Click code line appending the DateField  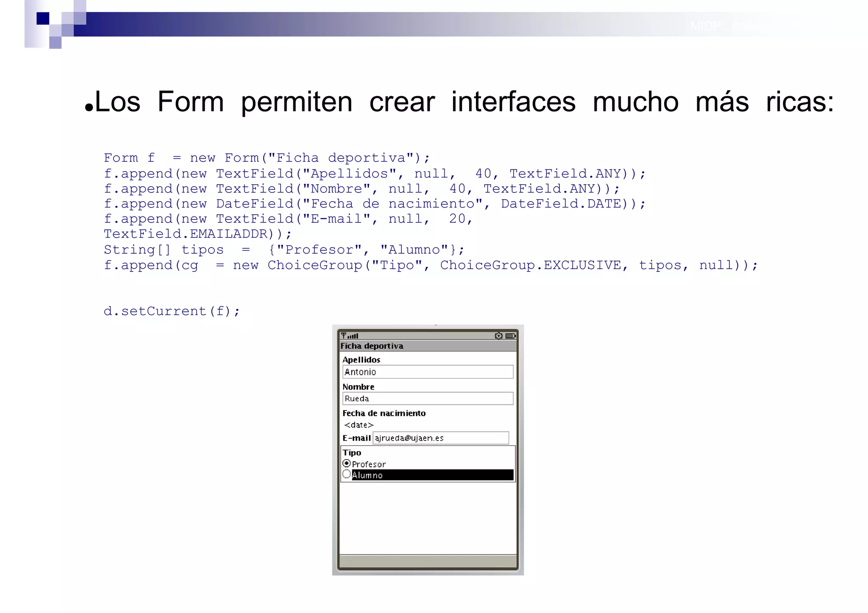[x=375, y=204]
